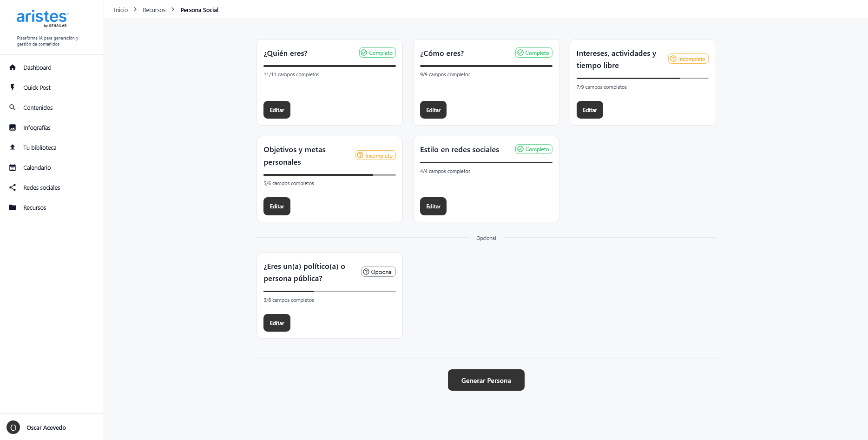
Task: Click the Tu biblioteca upload icon
Action: pyautogui.click(x=13, y=147)
